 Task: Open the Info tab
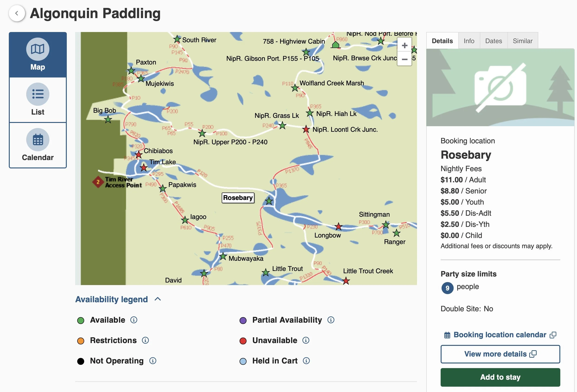pyautogui.click(x=469, y=41)
